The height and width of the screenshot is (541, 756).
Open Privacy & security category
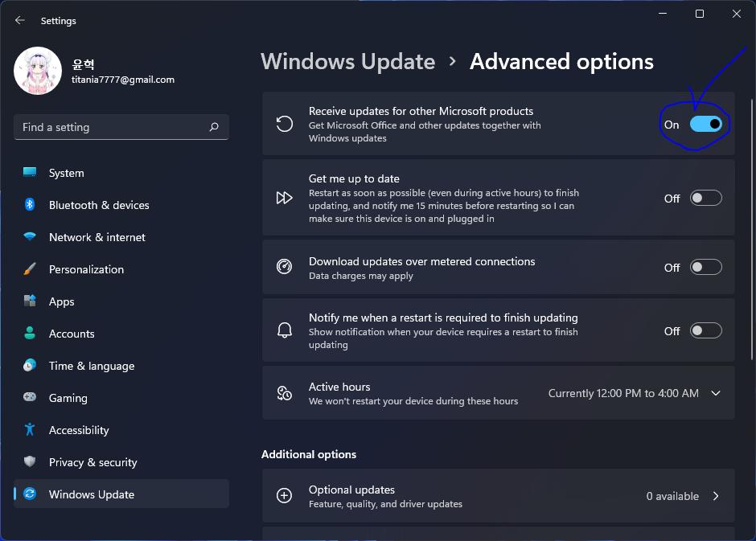click(x=121, y=462)
